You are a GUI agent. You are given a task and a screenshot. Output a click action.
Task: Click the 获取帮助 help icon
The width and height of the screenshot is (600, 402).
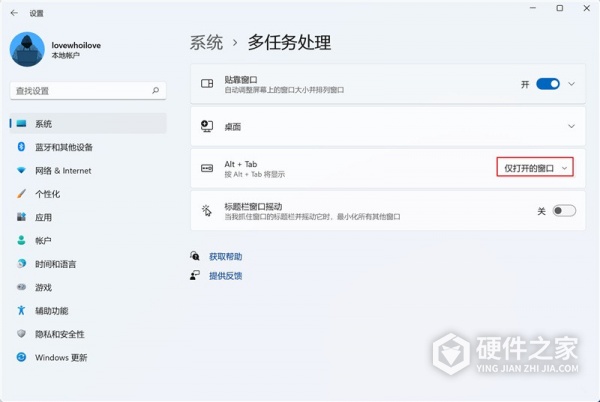click(x=195, y=256)
